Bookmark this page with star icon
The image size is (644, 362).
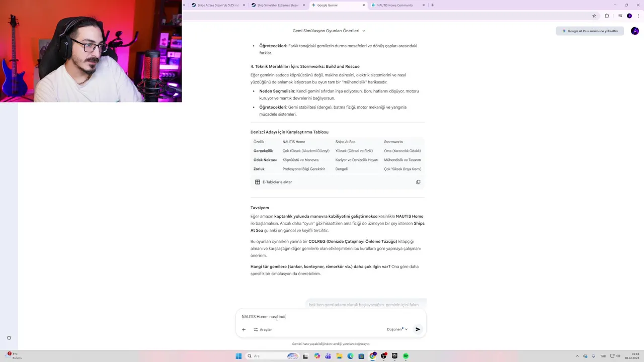pos(594,16)
